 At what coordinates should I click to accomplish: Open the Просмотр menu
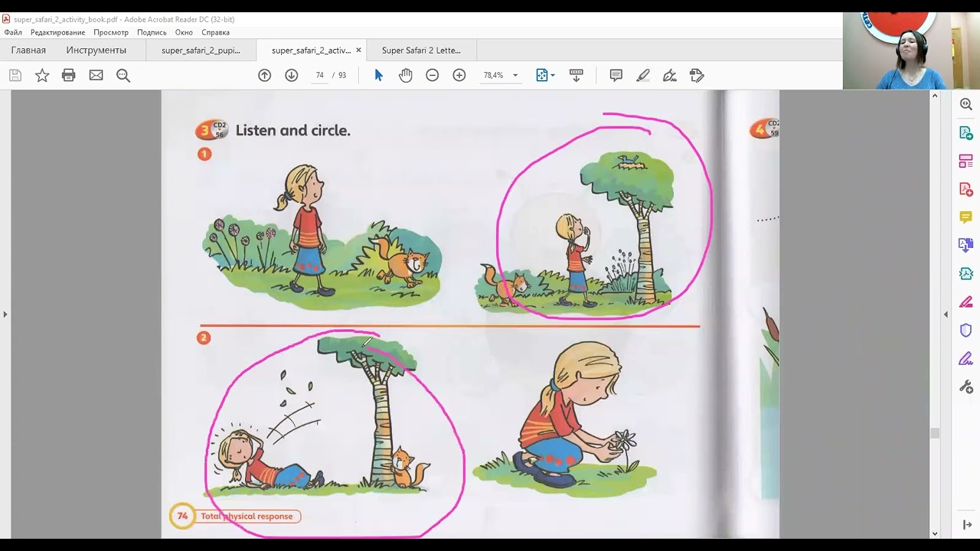[111, 32]
